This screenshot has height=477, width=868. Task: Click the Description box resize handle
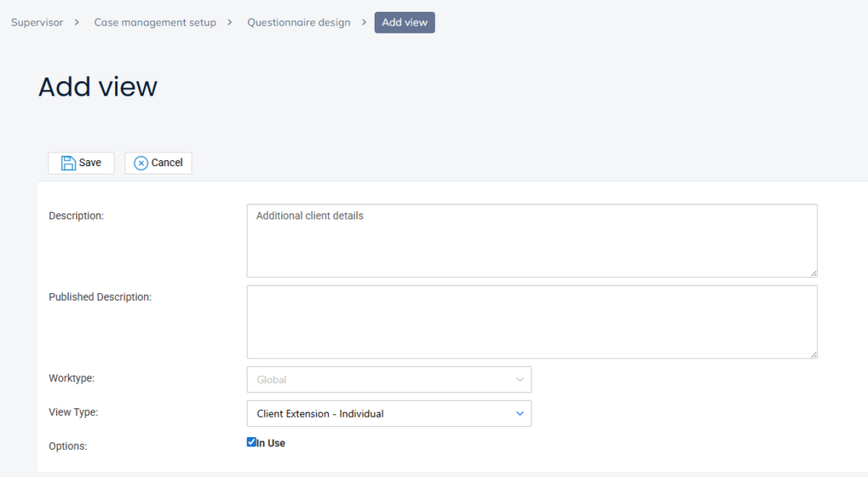(813, 273)
